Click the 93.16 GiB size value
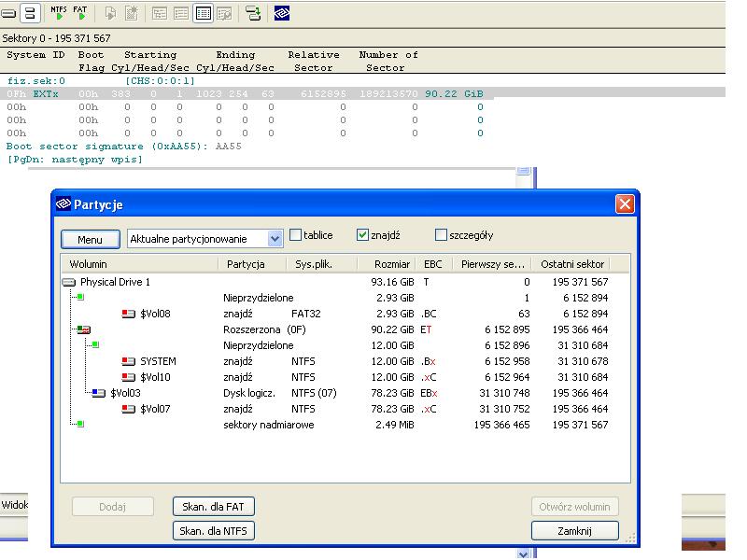The width and height of the screenshot is (747, 560). pyautogui.click(x=392, y=283)
